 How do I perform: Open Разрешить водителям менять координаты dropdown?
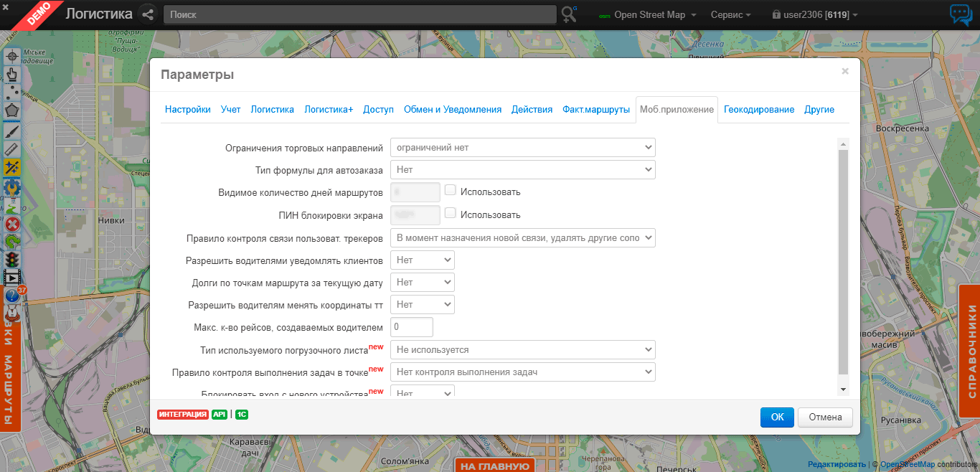(423, 304)
